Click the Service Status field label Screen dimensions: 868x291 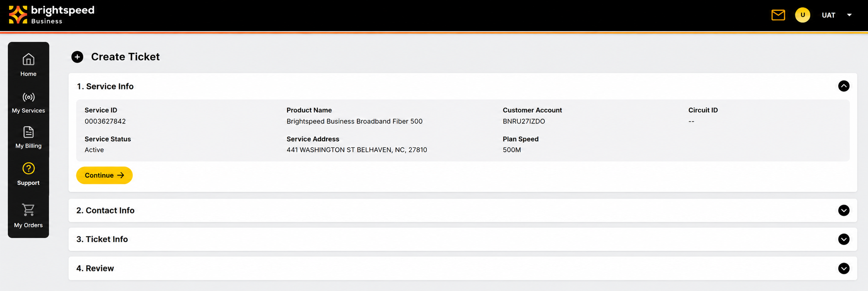coord(107,139)
